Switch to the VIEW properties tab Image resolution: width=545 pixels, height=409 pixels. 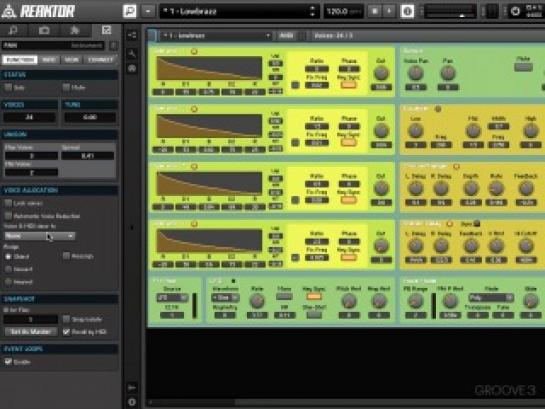(72, 60)
